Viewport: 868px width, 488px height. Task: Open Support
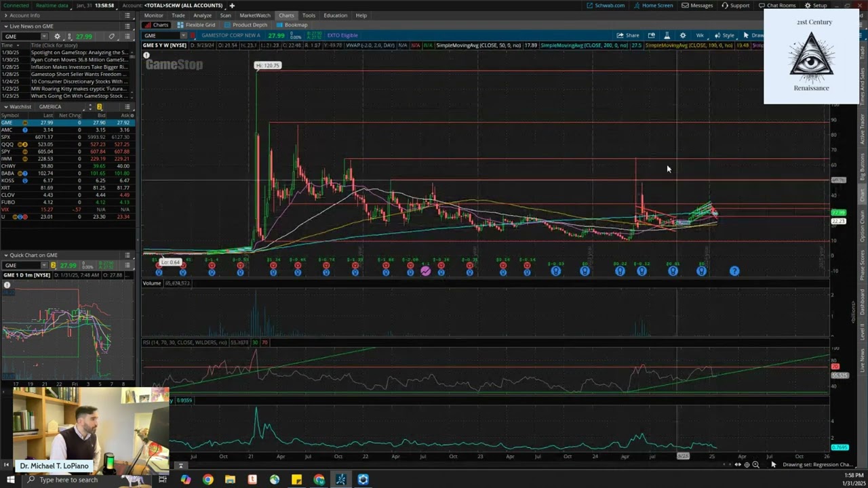click(x=736, y=5)
